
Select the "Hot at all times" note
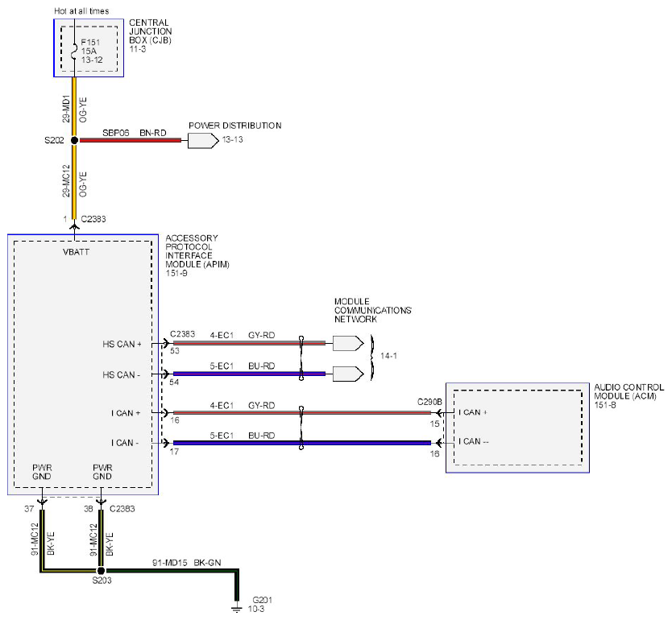coord(81,11)
